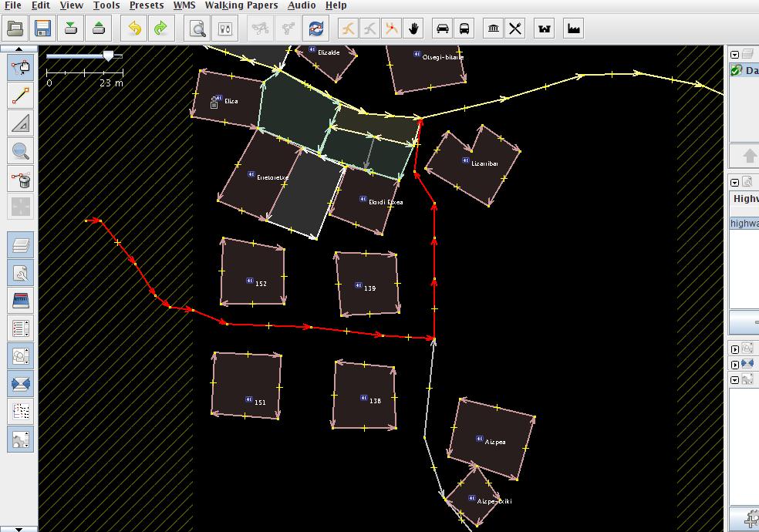Select the Draw nodes tool
Viewport: 759px width, 532px height.
point(21,95)
